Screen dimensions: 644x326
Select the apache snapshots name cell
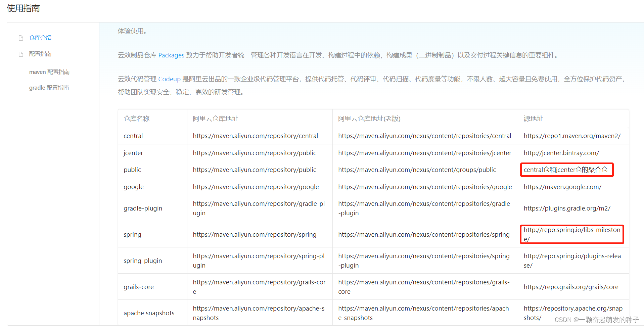[x=149, y=313]
